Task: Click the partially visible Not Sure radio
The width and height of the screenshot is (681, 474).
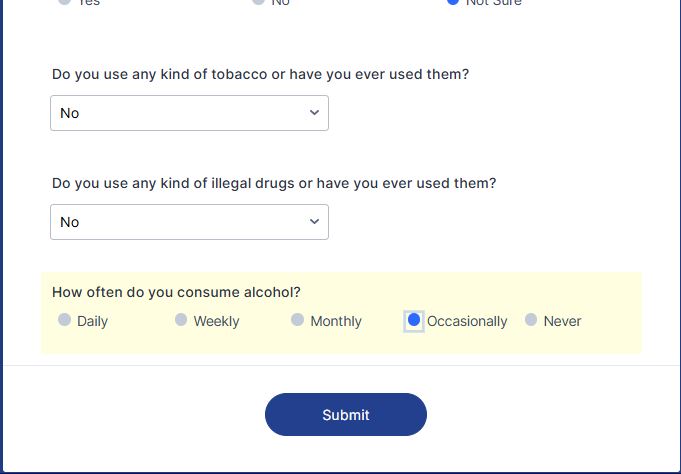Action: 454,2
